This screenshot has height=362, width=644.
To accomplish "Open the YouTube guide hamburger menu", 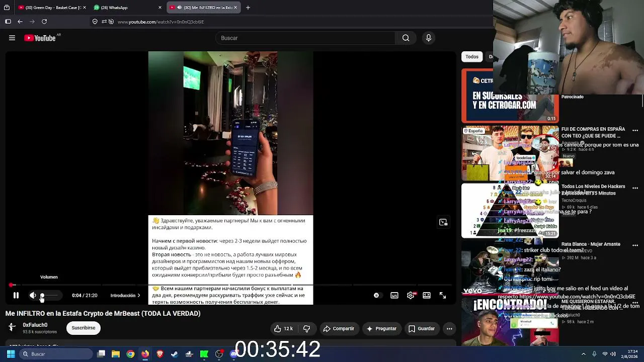I will click(12, 38).
